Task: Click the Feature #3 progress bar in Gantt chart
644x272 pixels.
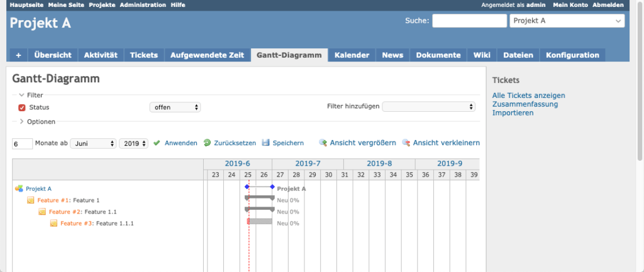Action: pos(259,221)
